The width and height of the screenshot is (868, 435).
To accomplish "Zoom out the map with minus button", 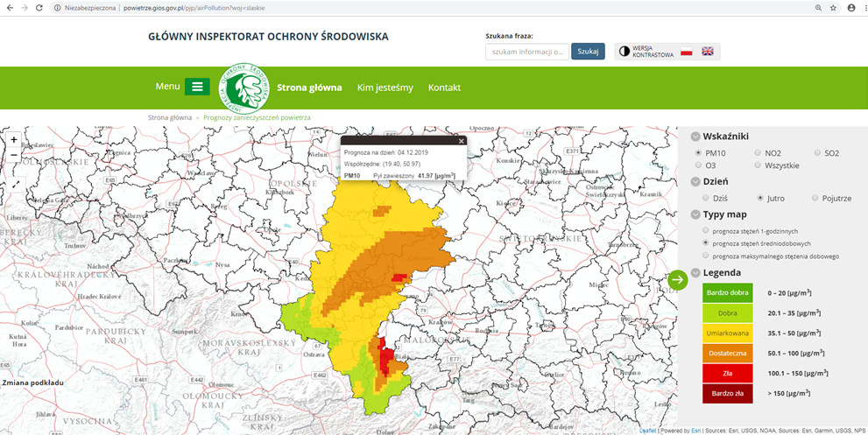I will [14, 155].
